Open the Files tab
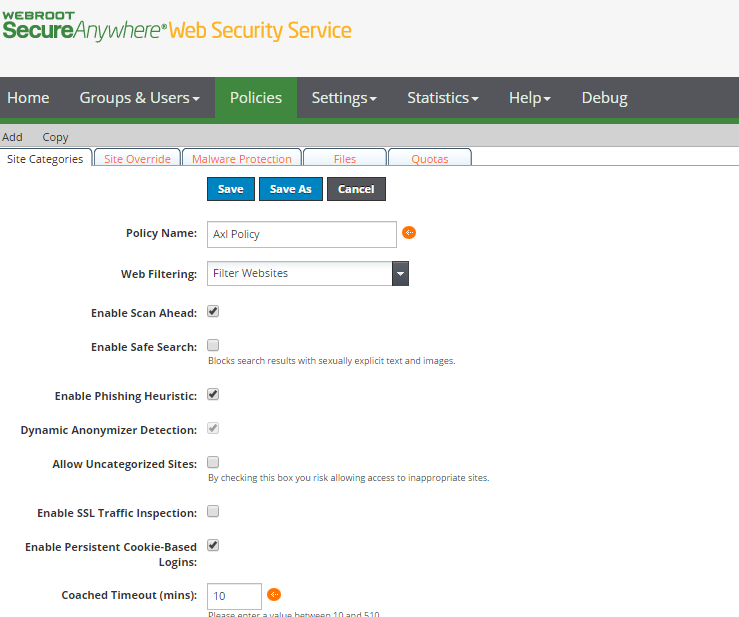This screenshot has width=739, height=617. (x=345, y=159)
